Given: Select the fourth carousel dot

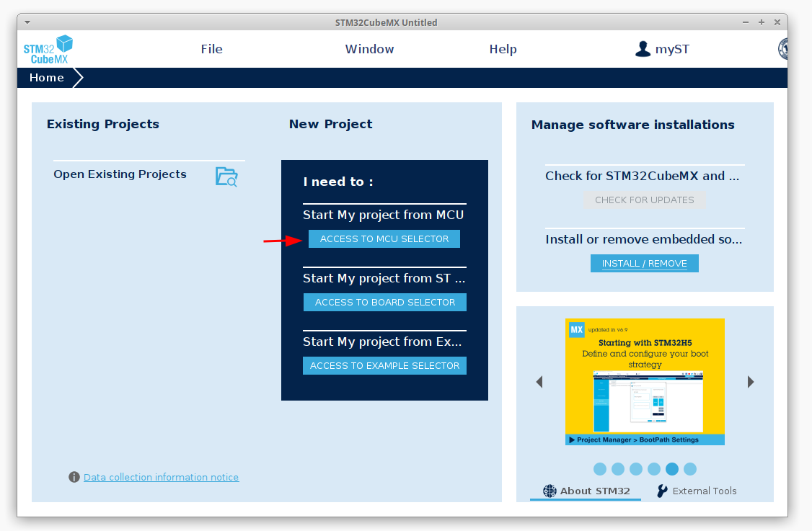Looking at the screenshot, I should tap(654, 469).
